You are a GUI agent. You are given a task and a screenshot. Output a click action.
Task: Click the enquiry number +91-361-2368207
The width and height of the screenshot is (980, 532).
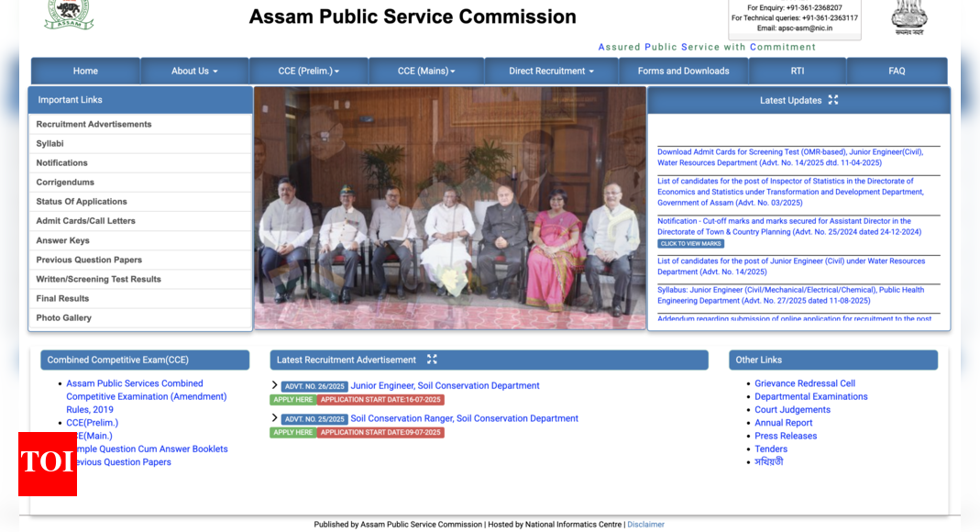[x=814, y=8]
